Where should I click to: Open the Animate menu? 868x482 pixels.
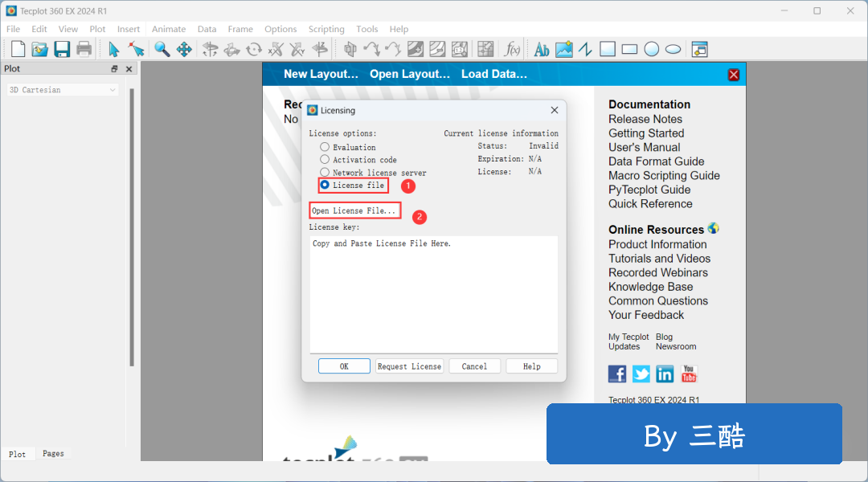[x=169, y=29]
